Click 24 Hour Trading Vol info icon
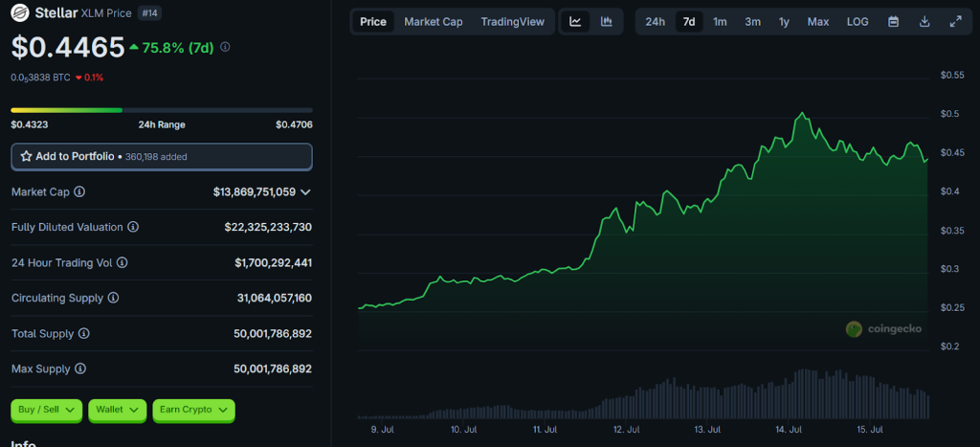980x447 pixels. point(122,262)
